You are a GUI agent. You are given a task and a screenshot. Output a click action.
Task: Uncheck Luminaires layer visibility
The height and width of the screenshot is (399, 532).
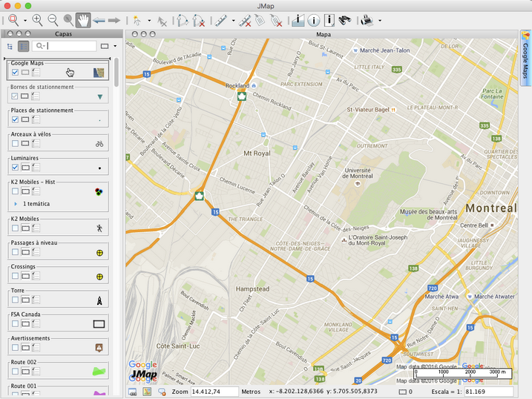click(15, 167)
